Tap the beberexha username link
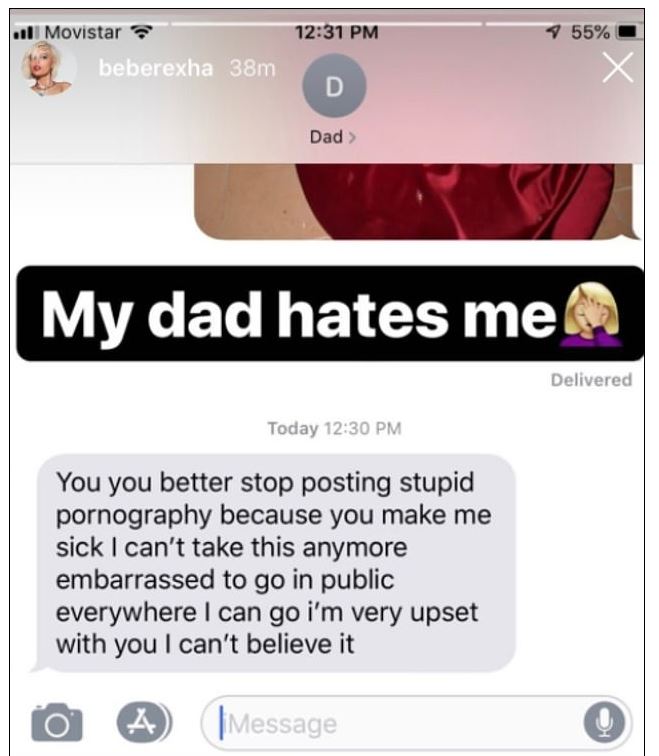Viewport: 659px width, 756px height. [156, 68]
